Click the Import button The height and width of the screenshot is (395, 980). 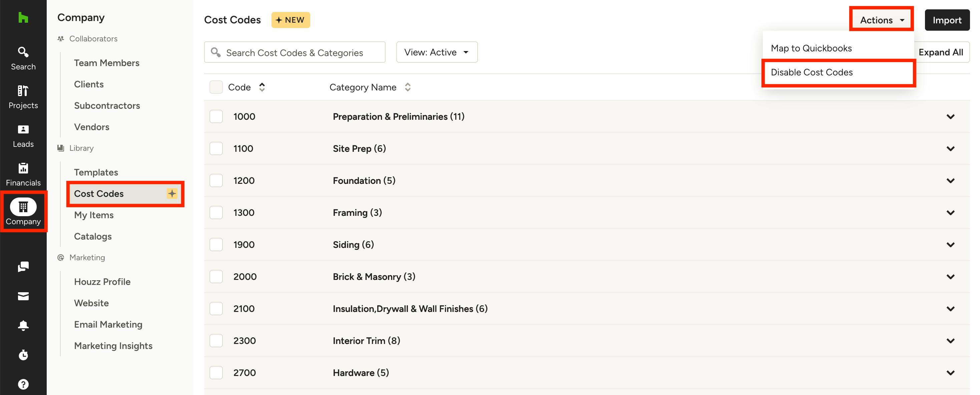click(x=947, y=20)
